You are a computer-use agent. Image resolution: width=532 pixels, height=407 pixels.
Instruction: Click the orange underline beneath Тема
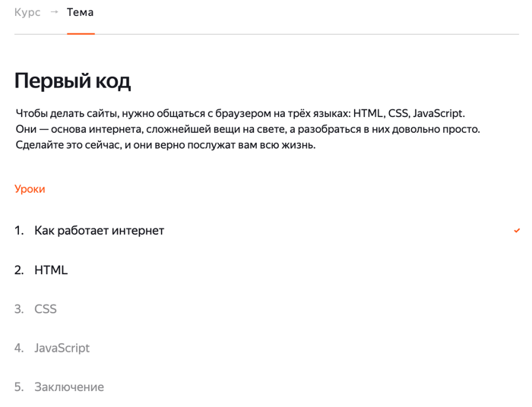pyautogui.click(x=81, y=33)
